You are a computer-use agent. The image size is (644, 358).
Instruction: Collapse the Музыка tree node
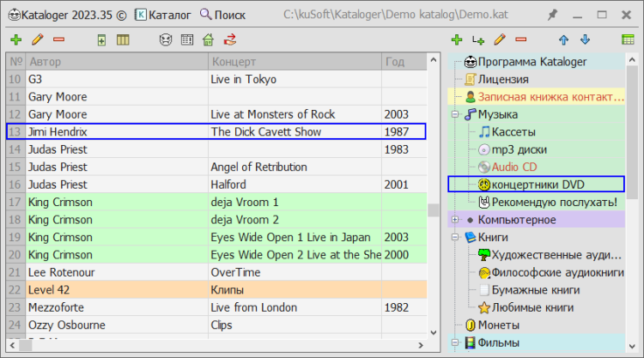click(454, 114)
